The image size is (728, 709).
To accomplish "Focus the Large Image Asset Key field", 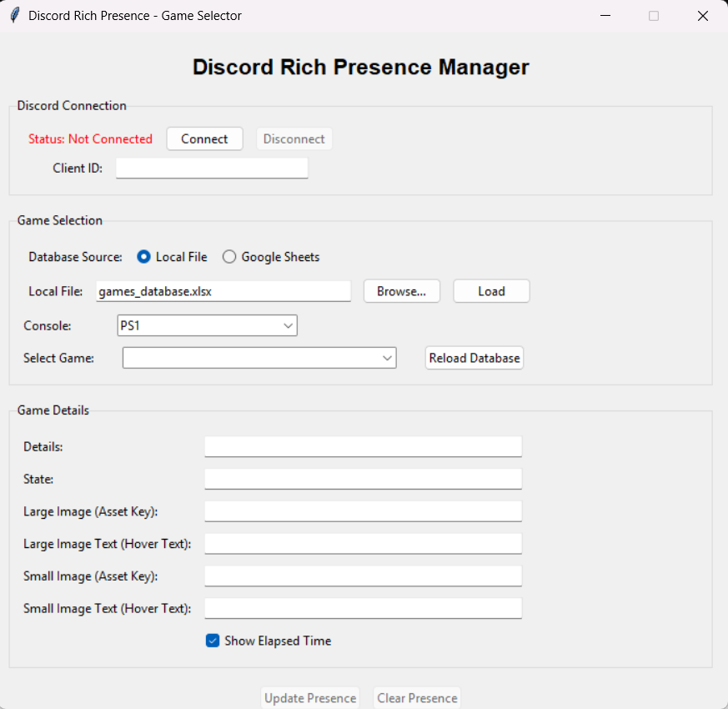I will click(363, 511).
